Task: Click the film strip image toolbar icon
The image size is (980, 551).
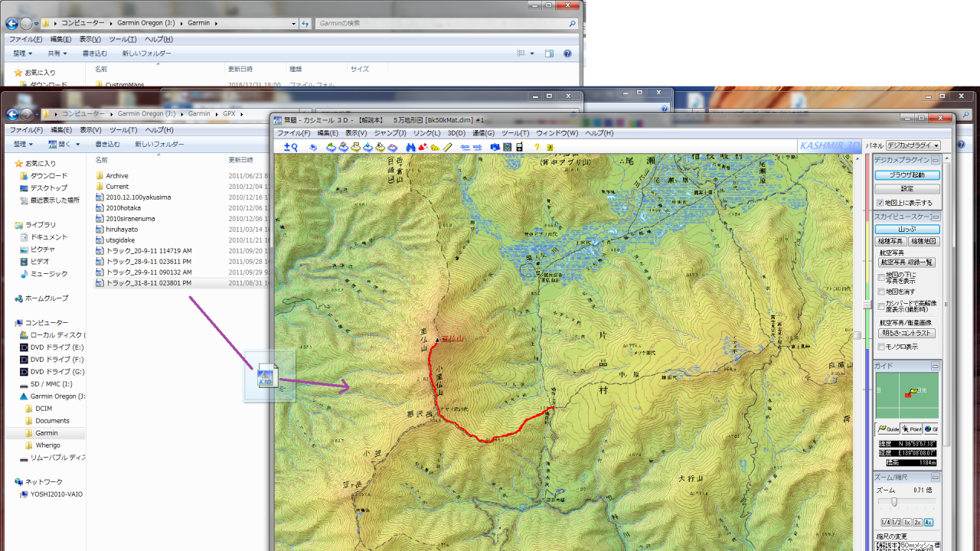Action: [x=507, y=147]
